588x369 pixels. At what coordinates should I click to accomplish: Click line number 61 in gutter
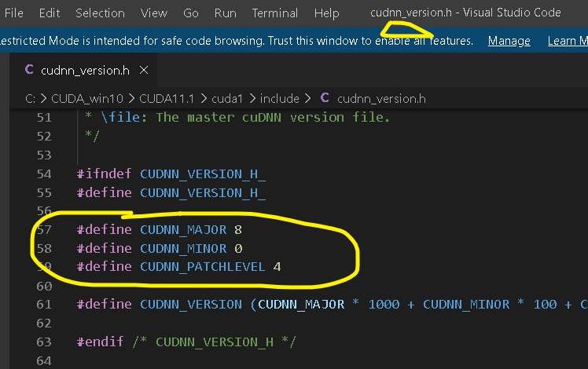coord(44,305)
